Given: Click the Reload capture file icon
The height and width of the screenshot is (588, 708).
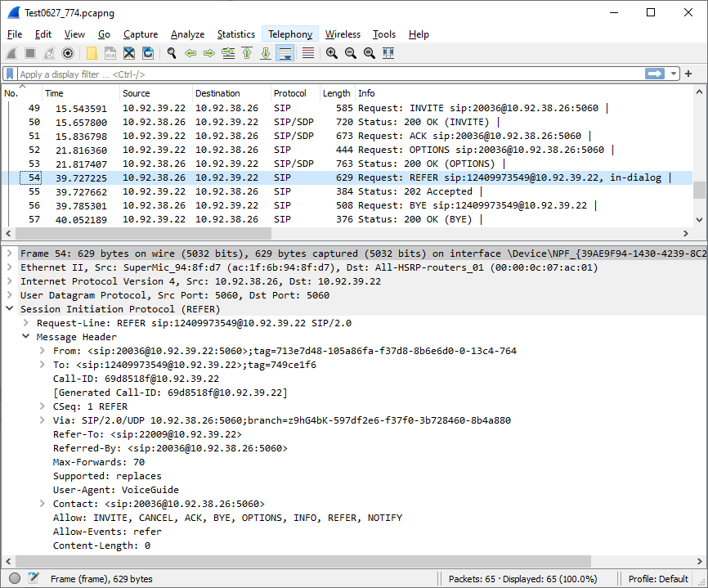Looking at the screenshot, I should click(148, 53).
